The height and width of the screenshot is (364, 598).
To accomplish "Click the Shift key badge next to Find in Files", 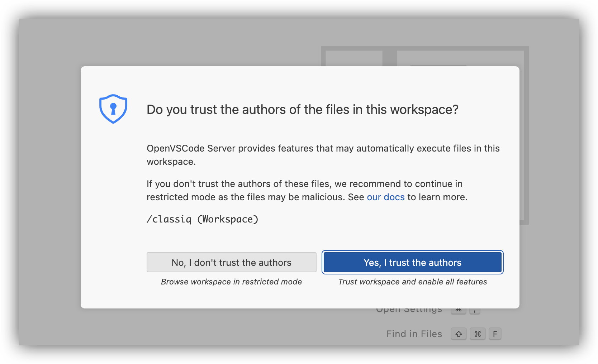I will tap(458, 334).
